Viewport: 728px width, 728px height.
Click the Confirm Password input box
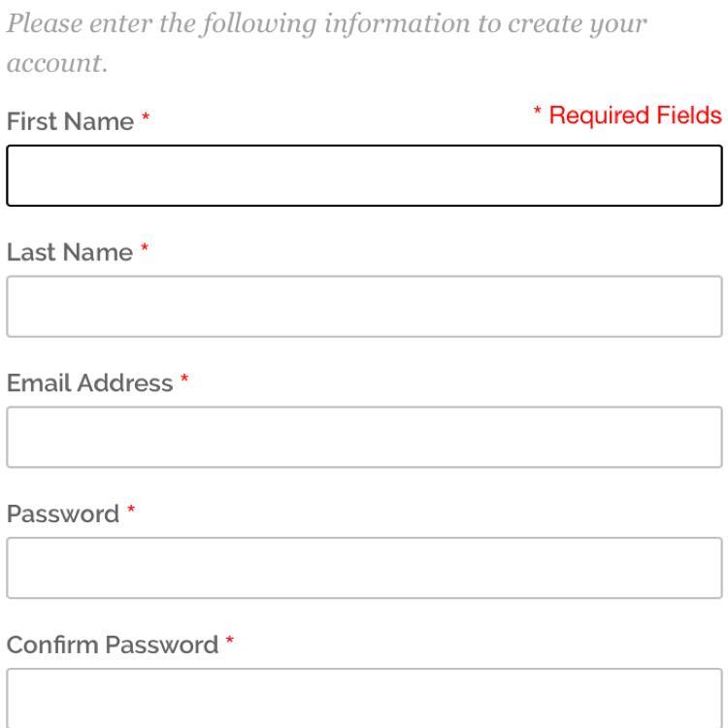tap(364, 698)
